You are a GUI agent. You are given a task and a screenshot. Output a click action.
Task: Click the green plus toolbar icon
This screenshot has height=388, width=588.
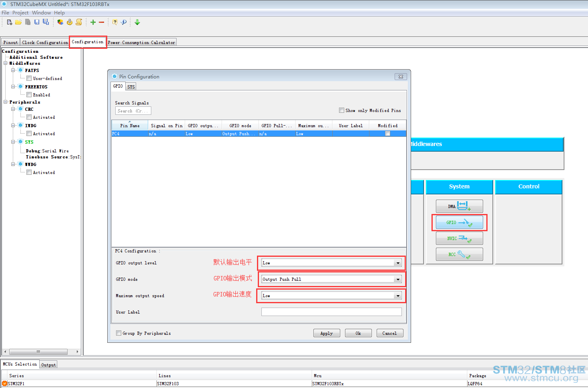93,22
